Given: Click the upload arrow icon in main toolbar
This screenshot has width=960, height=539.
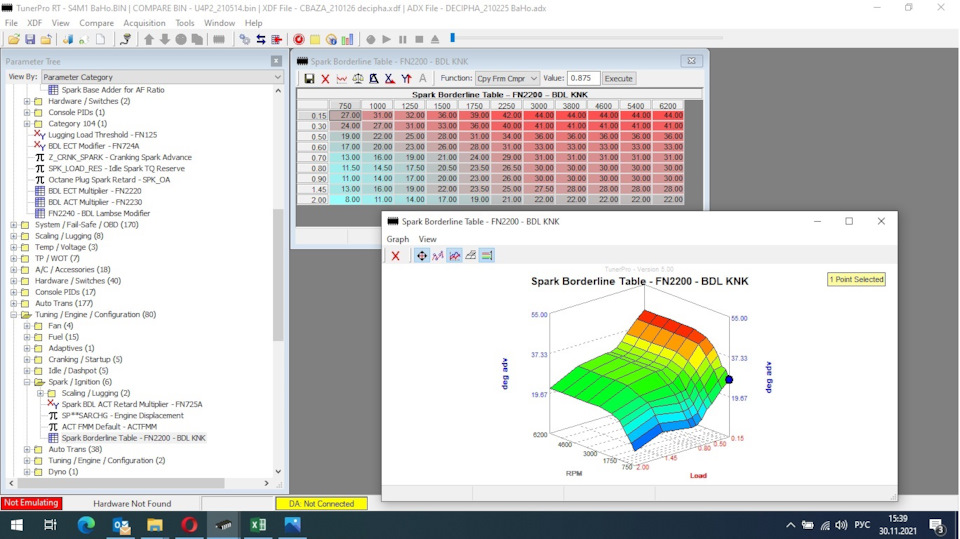Looking at the screenshot, I should click(x=149, y=39).
